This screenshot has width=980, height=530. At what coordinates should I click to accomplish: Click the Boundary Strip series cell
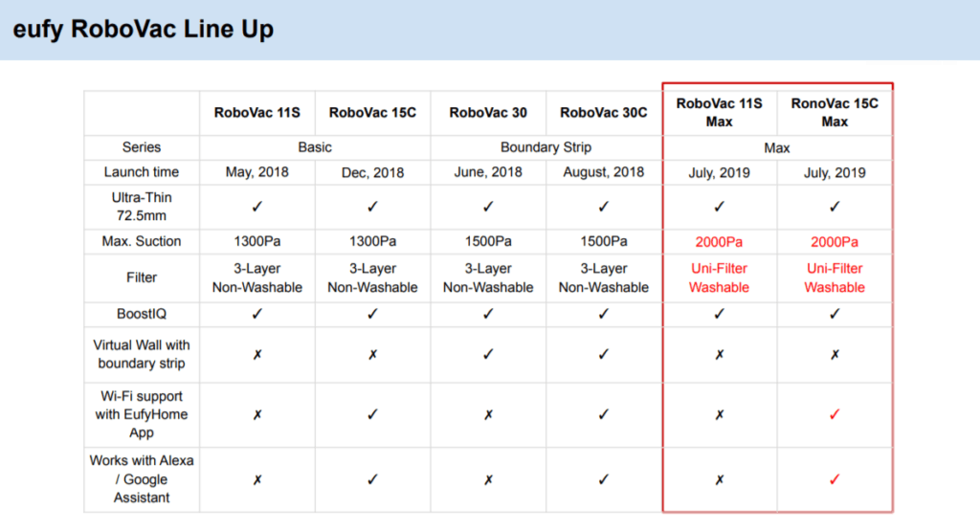coord(546,147)
